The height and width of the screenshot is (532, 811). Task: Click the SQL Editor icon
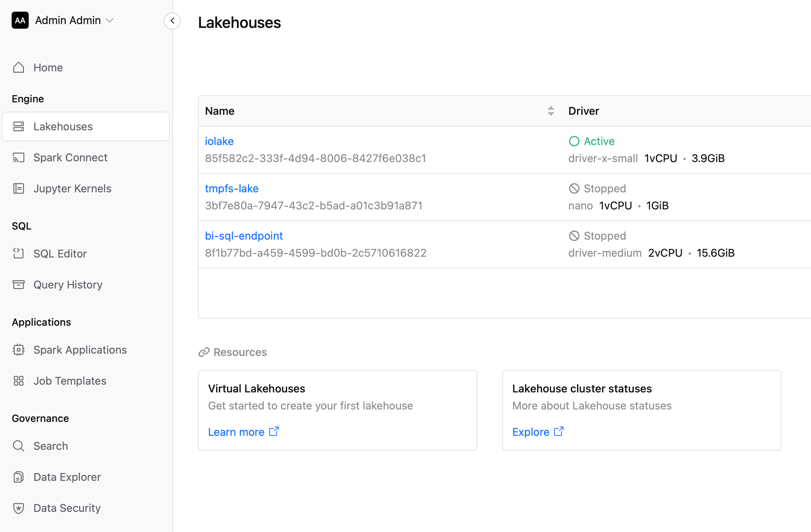point(19,254)
